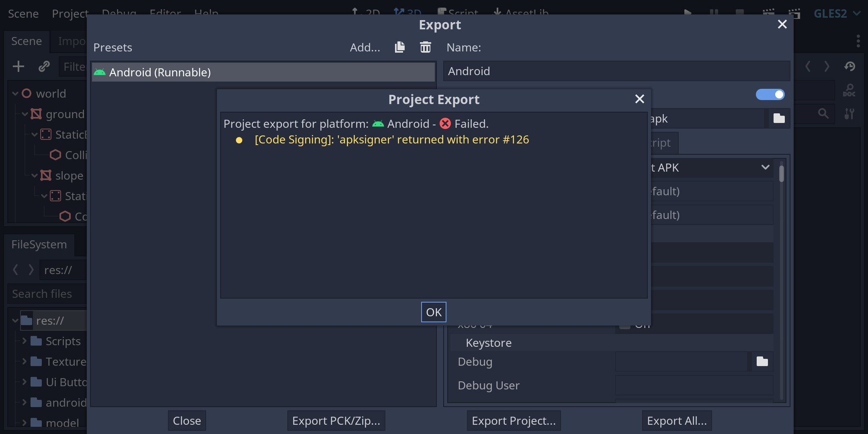Screen dimensions: 868x434
Task: Select the GLES2 renderer dropdown
Action: tap(837, 14)
